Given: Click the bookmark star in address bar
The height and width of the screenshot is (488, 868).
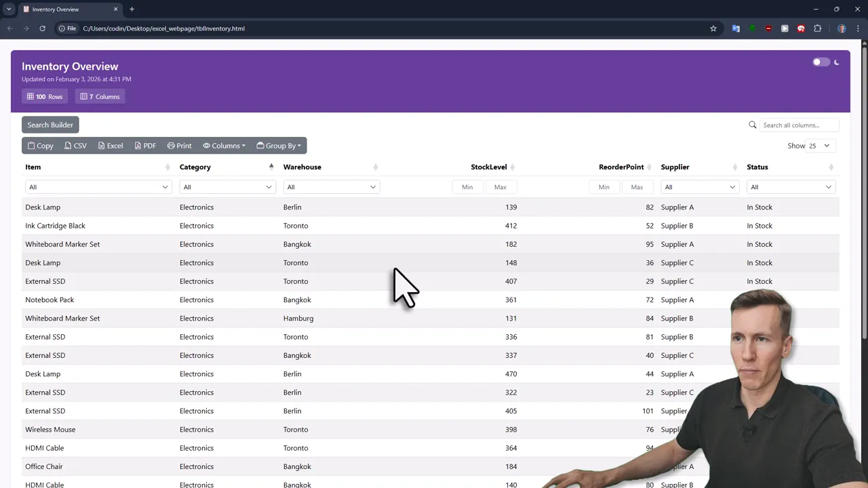Looking at the screenshot, I should (713, 28).
